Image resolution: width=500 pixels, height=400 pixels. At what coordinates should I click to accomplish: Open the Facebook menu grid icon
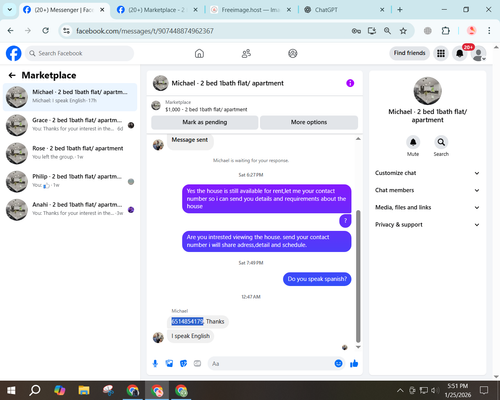point(441,53)
